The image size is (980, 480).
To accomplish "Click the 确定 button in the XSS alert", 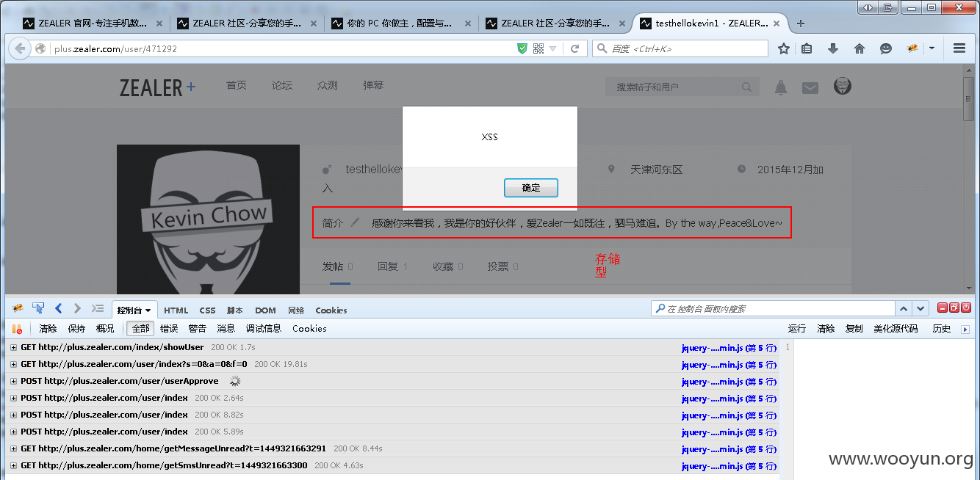I will (531, 188).
